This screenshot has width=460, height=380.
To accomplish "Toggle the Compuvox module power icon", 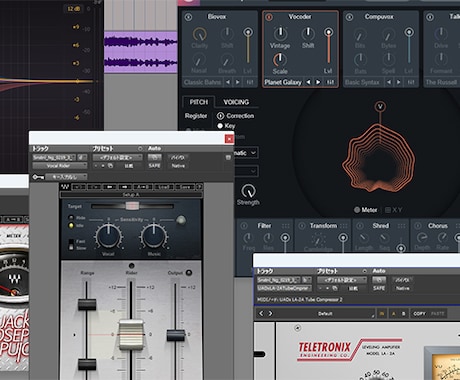I will click(349, 17).
